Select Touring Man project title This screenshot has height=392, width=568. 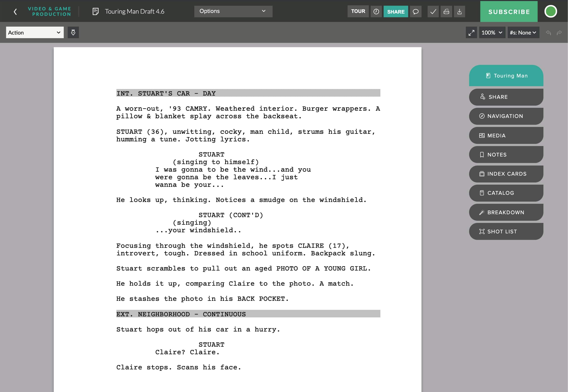pyautogui.click(x=507, y=75)
